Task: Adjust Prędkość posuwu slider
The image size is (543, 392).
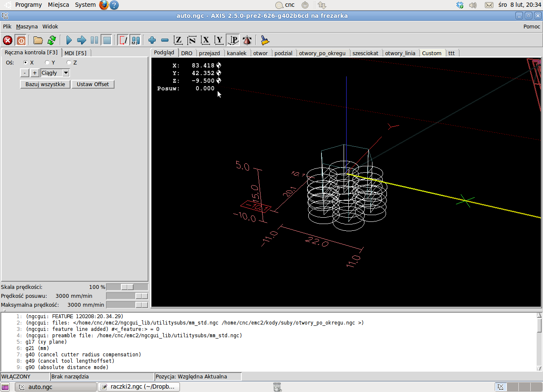Action: click(127, 296)
